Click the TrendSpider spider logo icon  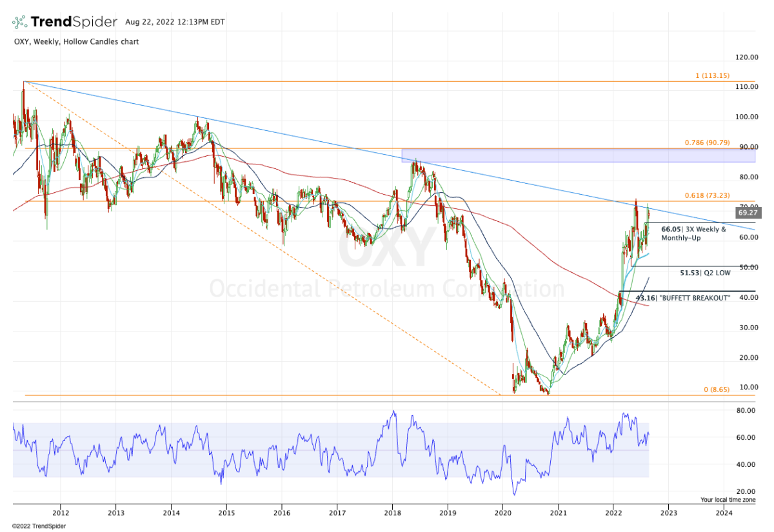click(x=20, y=21)
